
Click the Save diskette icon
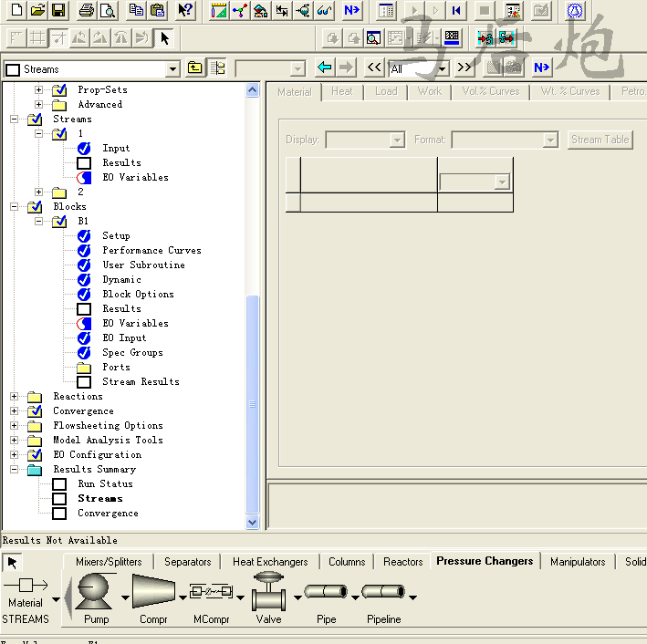pyautogui.click(x=58, y=10)
